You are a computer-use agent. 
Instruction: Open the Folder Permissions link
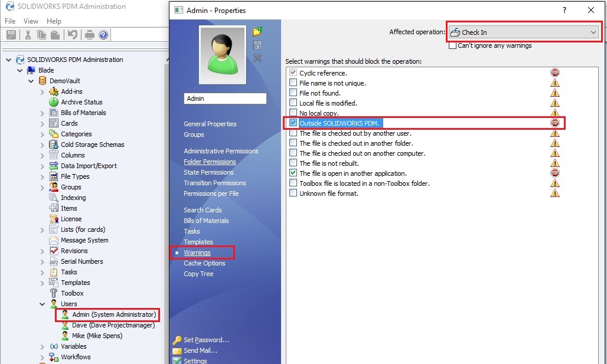[210, 162]
